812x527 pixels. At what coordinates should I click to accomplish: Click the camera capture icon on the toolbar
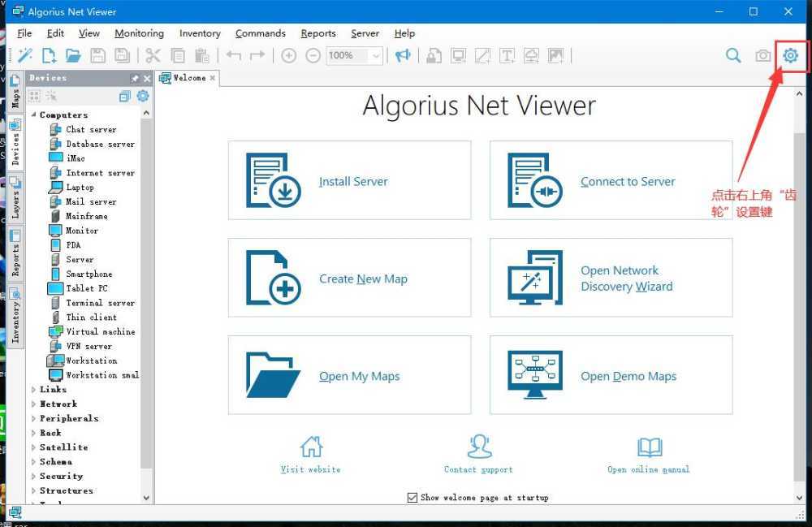point(762,55)
